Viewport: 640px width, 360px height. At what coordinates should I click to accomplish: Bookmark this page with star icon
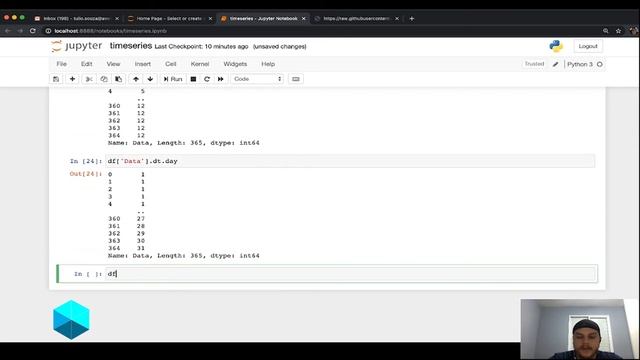pos(618,31)
